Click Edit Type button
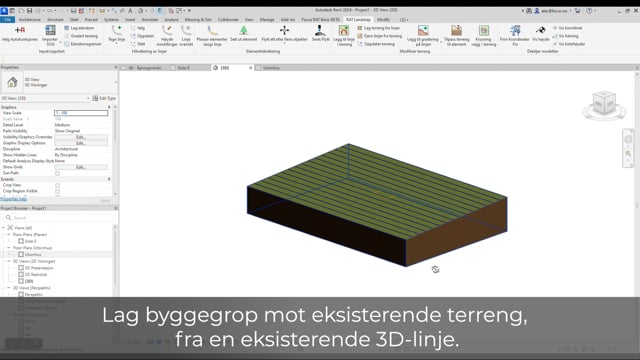Viewport: 640px width, 360px height. click(104, 98)
